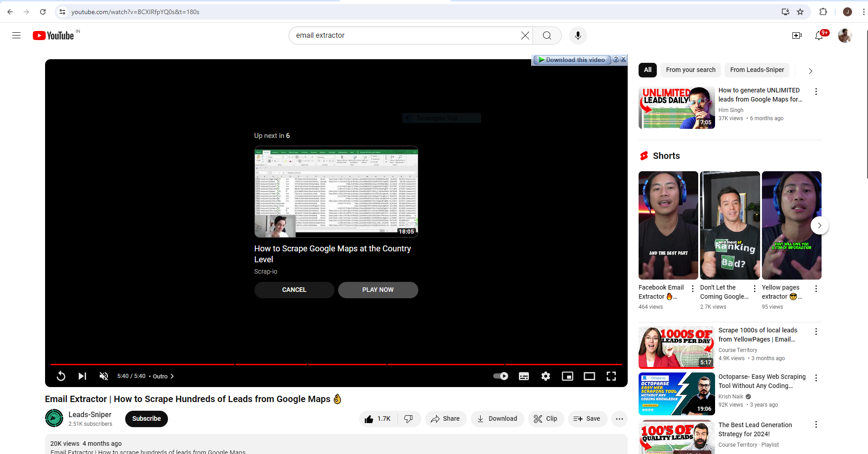Open options for UNLIMITED leads video
Image resolution: width=868 pixels, height=454 pixels.
pyautogui.click(x=816, y=92)
